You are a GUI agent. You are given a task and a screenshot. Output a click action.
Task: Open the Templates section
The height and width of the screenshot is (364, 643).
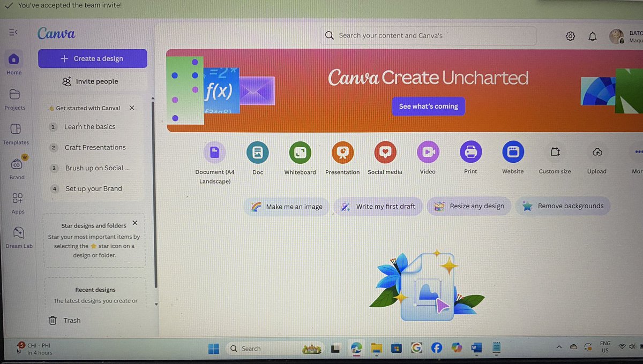[16, 134]
